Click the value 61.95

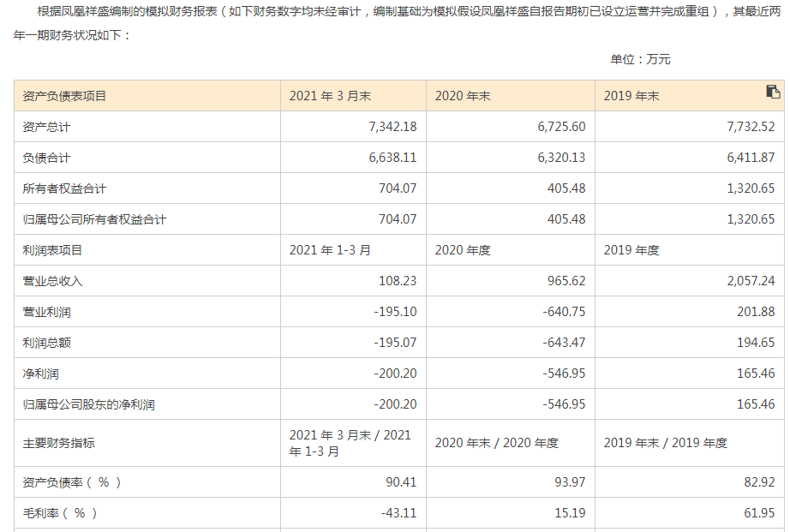point(759,513)
